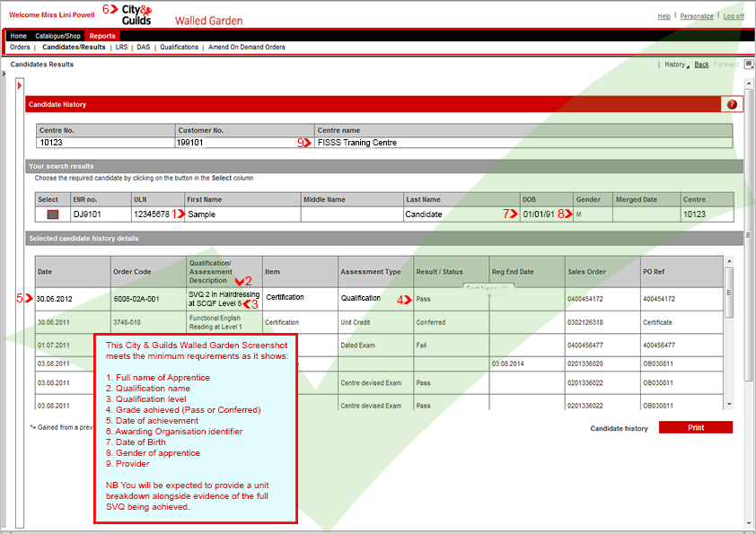756x534 pixels.
Task: Sort by the Order Code column header
Action: 148,272
